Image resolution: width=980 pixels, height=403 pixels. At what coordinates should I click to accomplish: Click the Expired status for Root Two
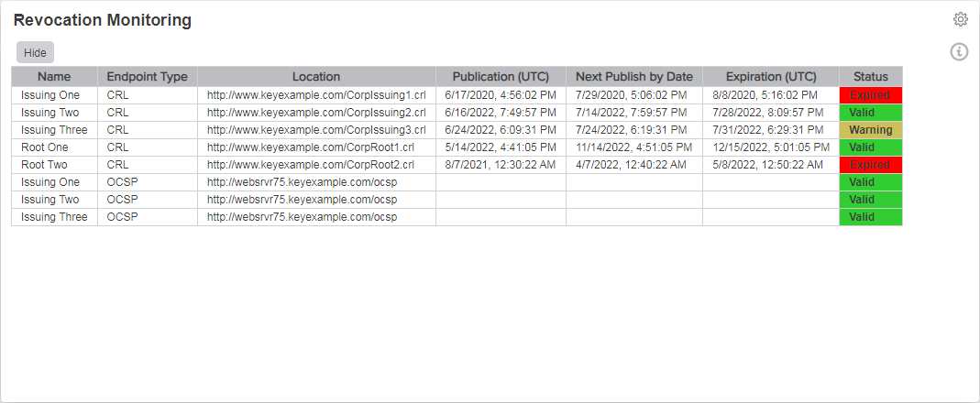[871, 165]
